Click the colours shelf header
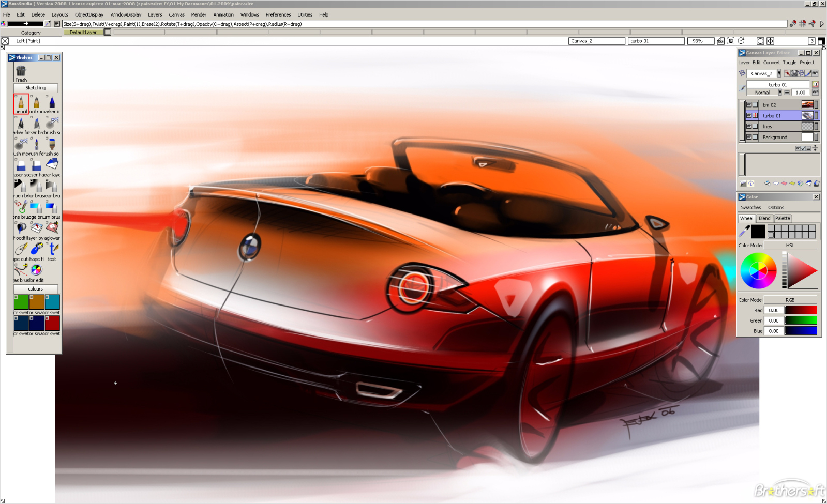The width and height of the screenshot is (827, 504). [36, 289]
